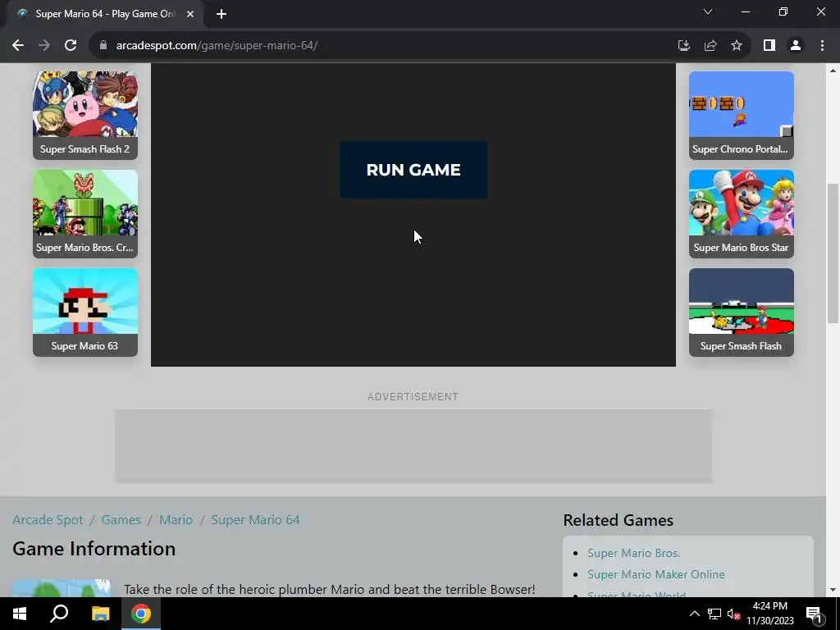Follow the Games breadcrumb link
Viewport: 840px width, 630px height.
tap(121, 519)
